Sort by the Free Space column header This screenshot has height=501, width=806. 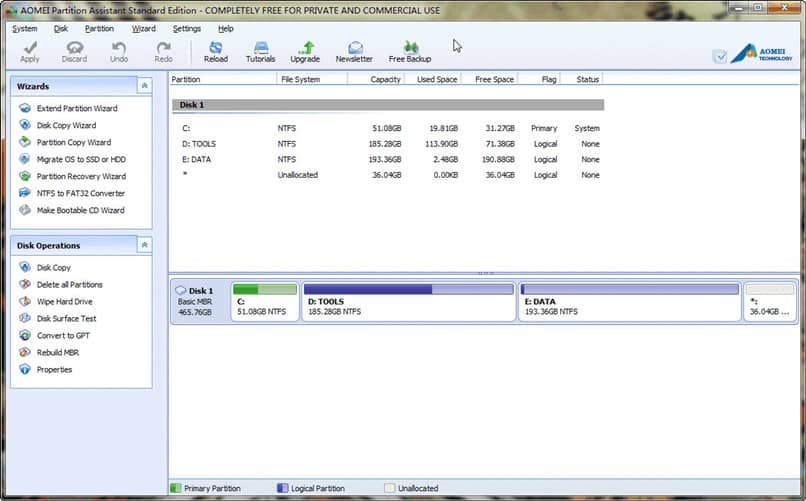coord(495,79)
